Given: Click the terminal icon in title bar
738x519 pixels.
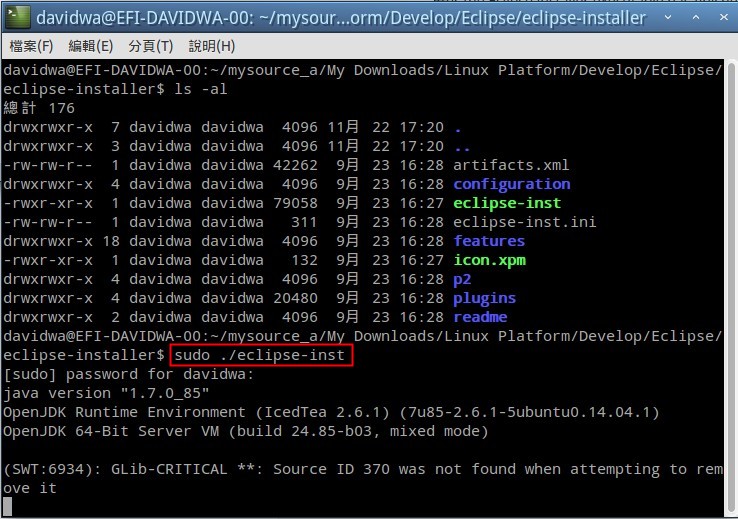Looking at the screenshot, I should 18,17.
